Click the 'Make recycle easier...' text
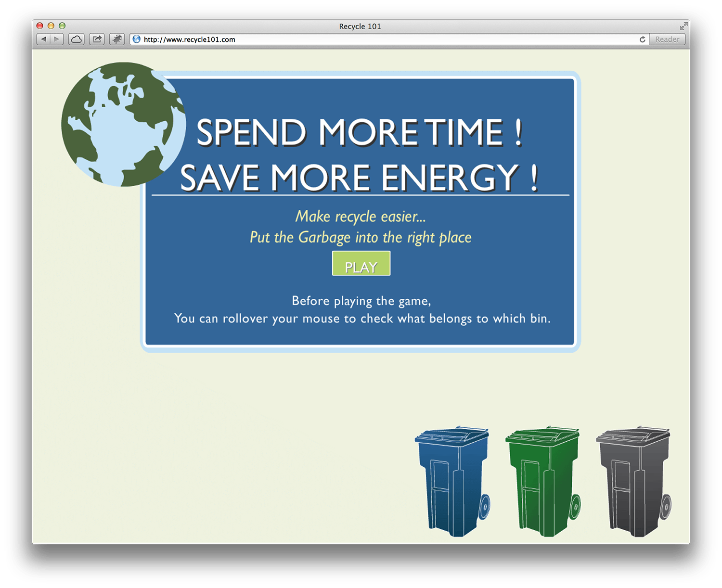This screenshot has height=588, width=722. click(361, 217)
